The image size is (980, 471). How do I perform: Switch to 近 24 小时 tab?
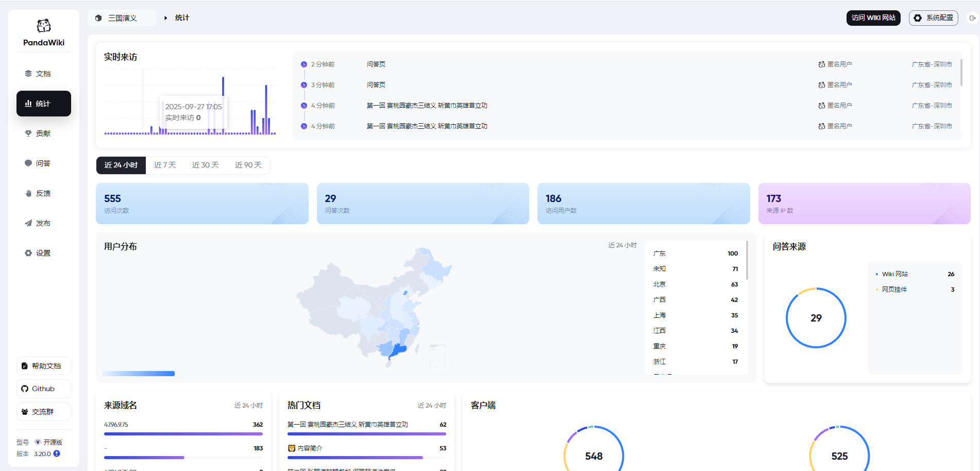click(x=121, y=165)
